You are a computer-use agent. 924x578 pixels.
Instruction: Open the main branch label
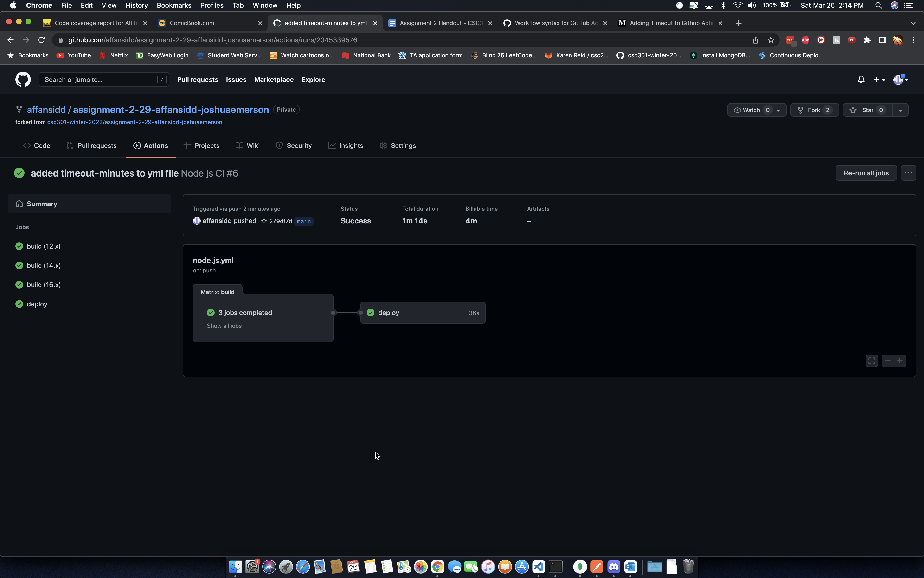point(304,221)
